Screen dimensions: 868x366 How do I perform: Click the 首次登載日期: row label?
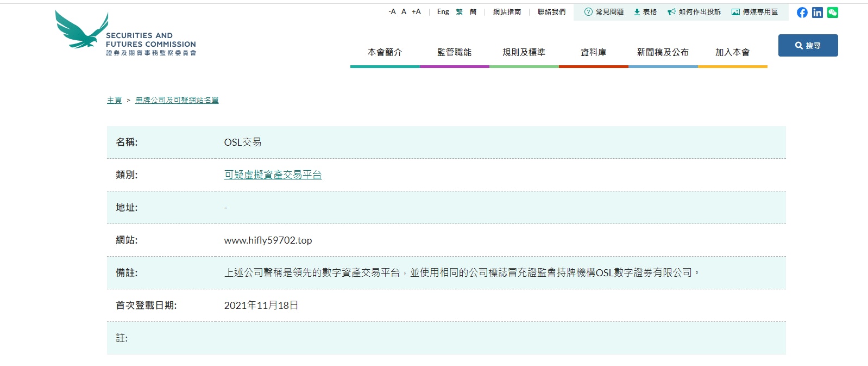tap(146, 305)
